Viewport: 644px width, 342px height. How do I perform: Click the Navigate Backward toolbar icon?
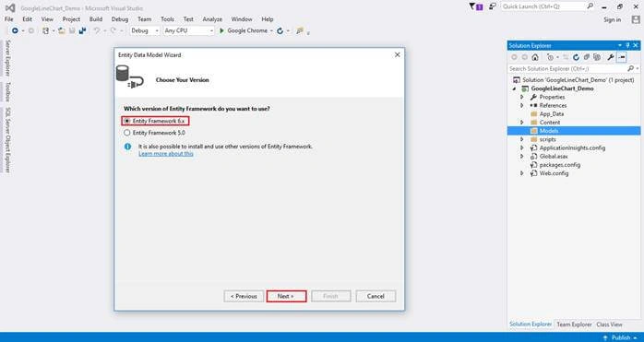[x=15, y=30]
